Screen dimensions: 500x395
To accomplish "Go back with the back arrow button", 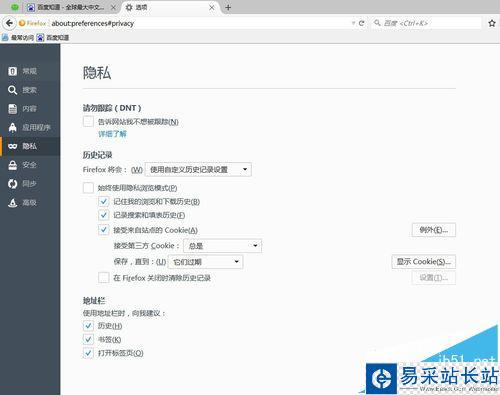I will tap(9, 23).
